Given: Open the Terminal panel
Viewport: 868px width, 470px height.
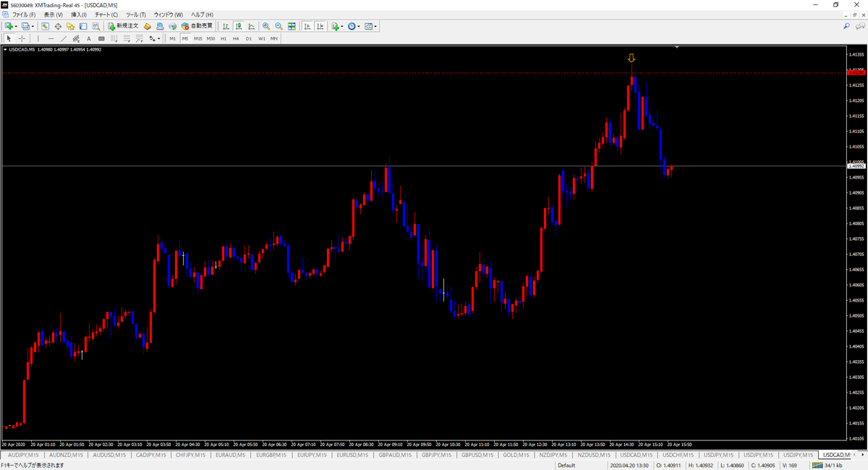Looking at the screenshot, I should click(x=83, y=26).
